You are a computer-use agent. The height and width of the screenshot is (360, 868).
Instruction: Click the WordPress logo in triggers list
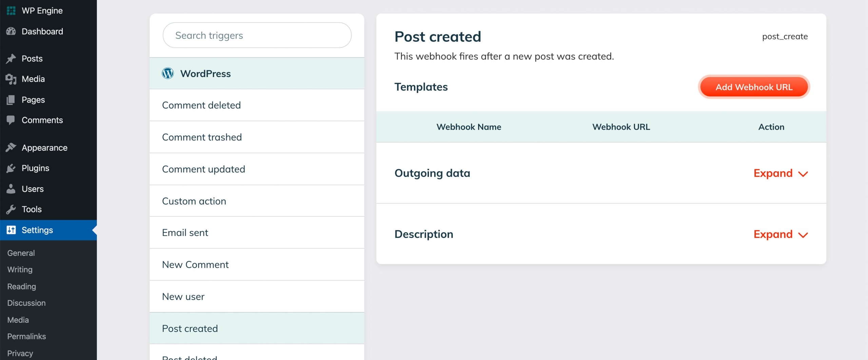point(168,73)
